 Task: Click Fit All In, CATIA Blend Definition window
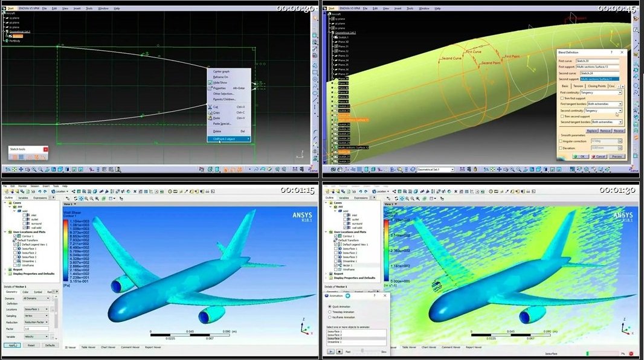[493, 169]
